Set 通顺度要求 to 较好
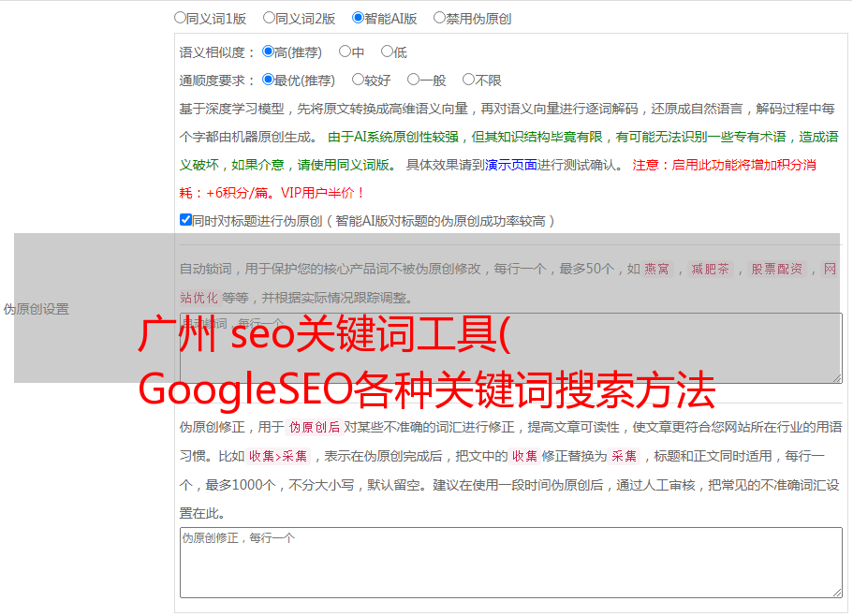The image size is (853, 616). pos(358,80)
